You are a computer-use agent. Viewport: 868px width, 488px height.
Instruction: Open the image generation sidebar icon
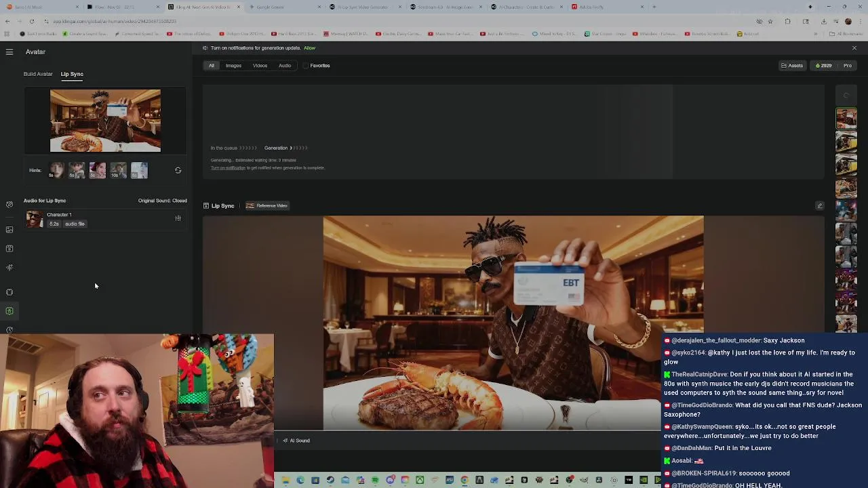tap(9, 230)
